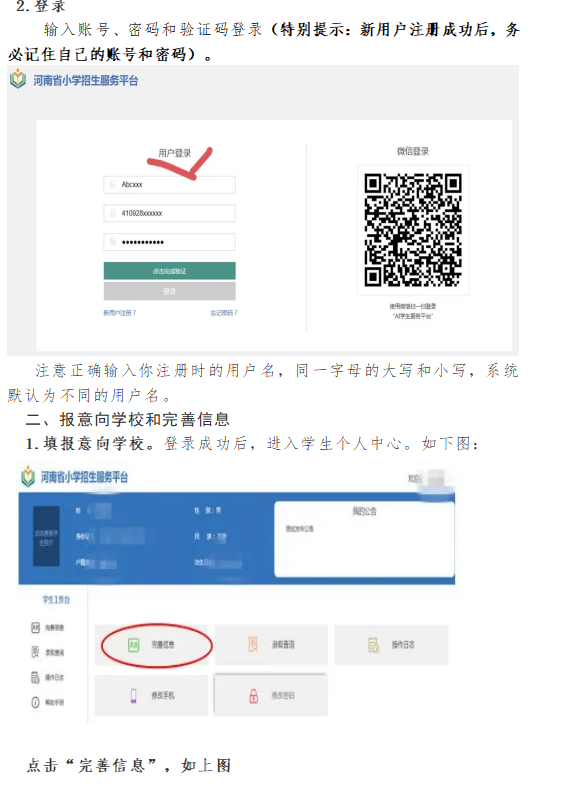Open the 学生工作台 sidebar tab

pos(56,600)
